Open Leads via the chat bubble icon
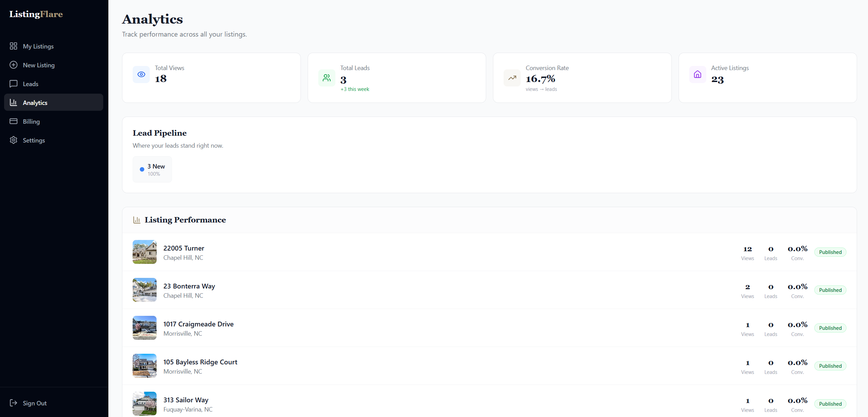Viewport: 868px width, 417px height. (x=13, y=84)
